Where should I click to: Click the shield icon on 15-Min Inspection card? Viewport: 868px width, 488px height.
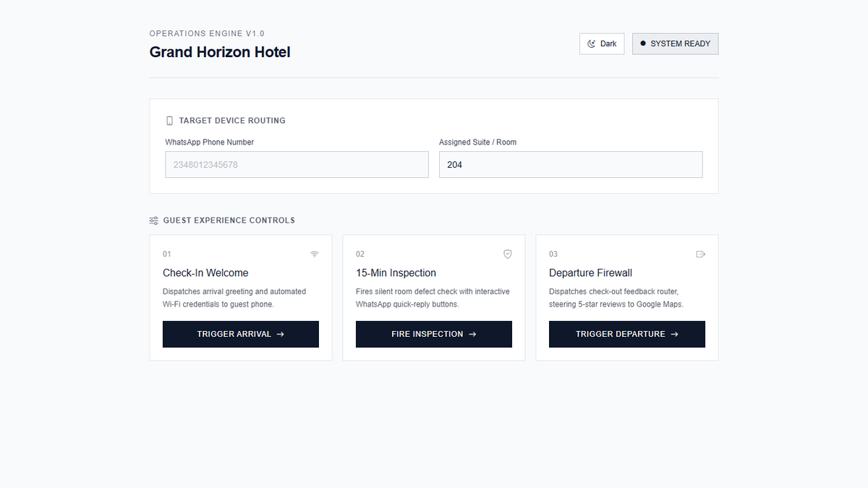(508, 254)
